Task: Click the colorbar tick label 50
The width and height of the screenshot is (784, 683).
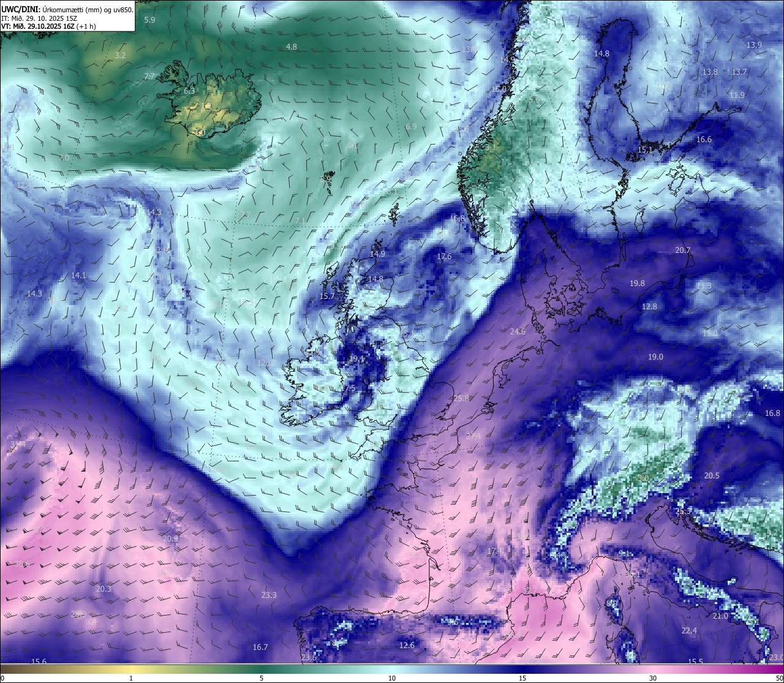Action: tap(779, 679)
